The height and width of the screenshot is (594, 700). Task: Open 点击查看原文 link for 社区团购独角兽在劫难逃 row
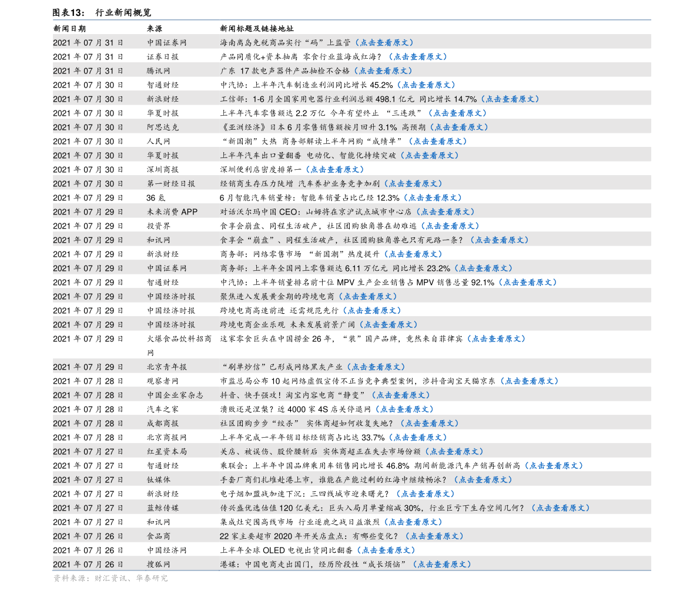(x=450, y=226)
